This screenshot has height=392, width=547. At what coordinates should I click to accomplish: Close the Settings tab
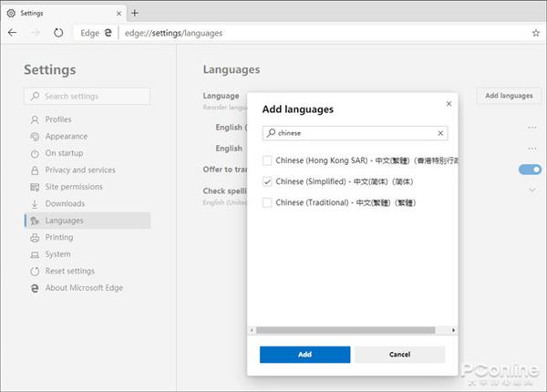119,14
